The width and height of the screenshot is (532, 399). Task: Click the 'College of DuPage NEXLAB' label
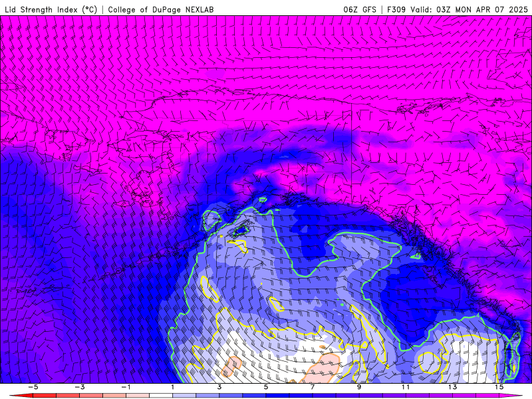click(161, 9)
